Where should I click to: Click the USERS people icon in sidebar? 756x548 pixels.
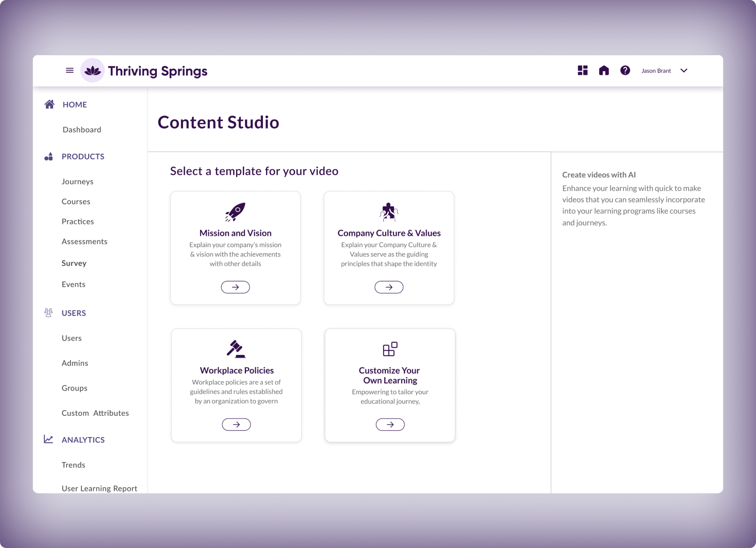tap(48, 313)
